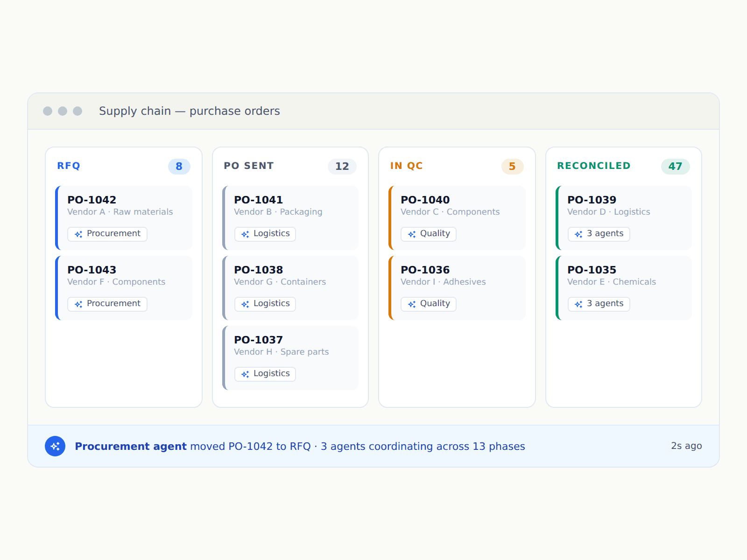Open the 3 agents tag on PO-1039
Image resolution: width=747 pixels, height=560 pixels.
click(599, 234)
